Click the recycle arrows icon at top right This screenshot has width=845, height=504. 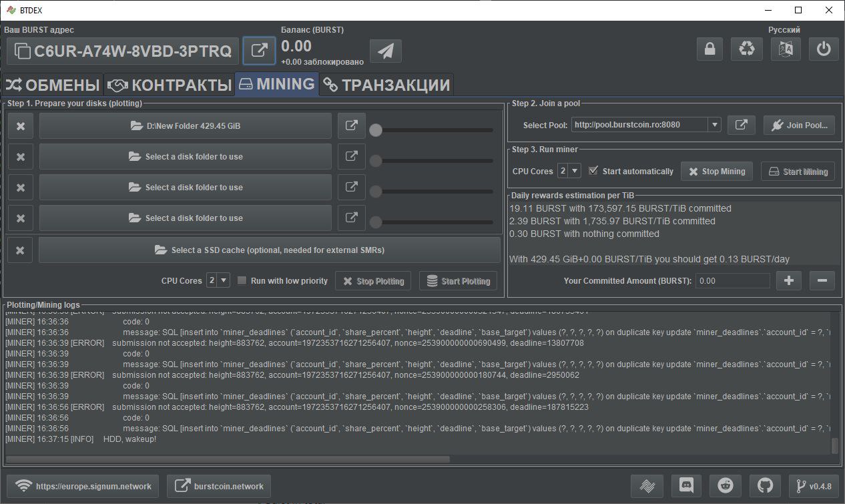748,49
